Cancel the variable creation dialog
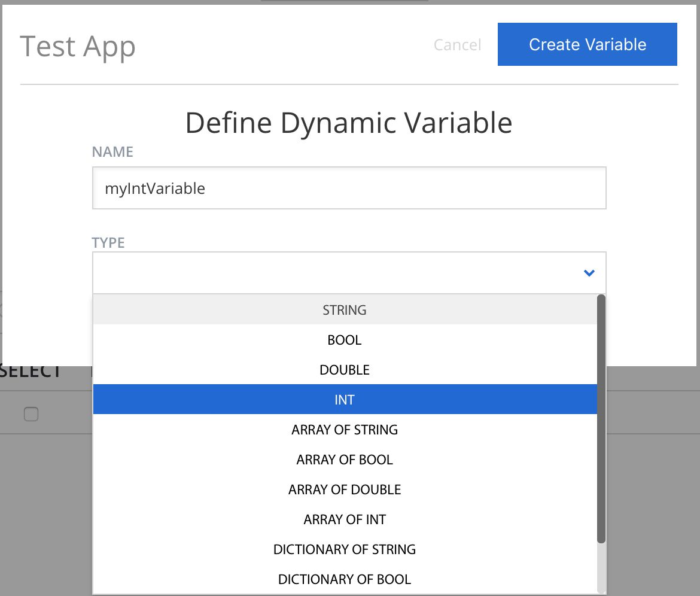700x596 pixels. pyautogui.click(x=457, y=45)
